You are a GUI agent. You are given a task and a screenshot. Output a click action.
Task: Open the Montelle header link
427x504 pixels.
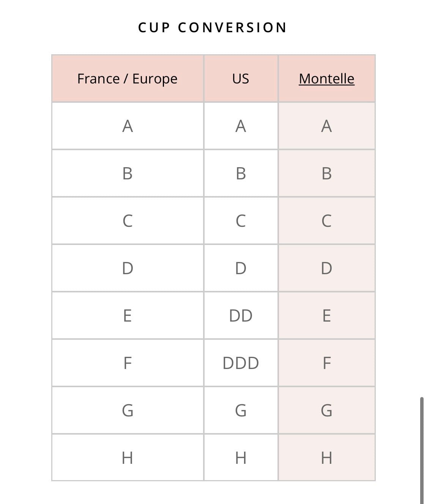tap(326, 79)
